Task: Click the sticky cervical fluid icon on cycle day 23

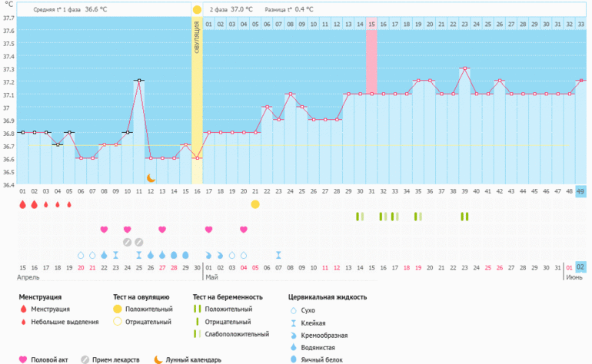Action: [x=279, y=255]
